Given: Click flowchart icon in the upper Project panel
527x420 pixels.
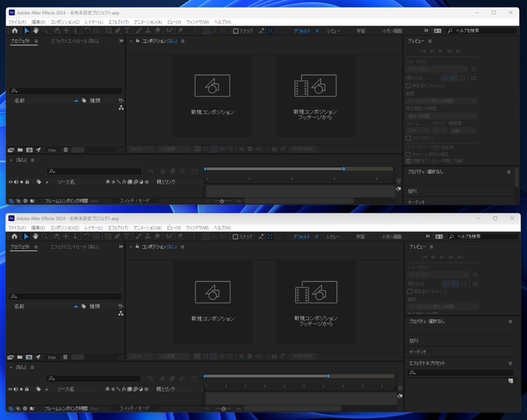Looking at the screenshot, I should click(x=121, y=108).
